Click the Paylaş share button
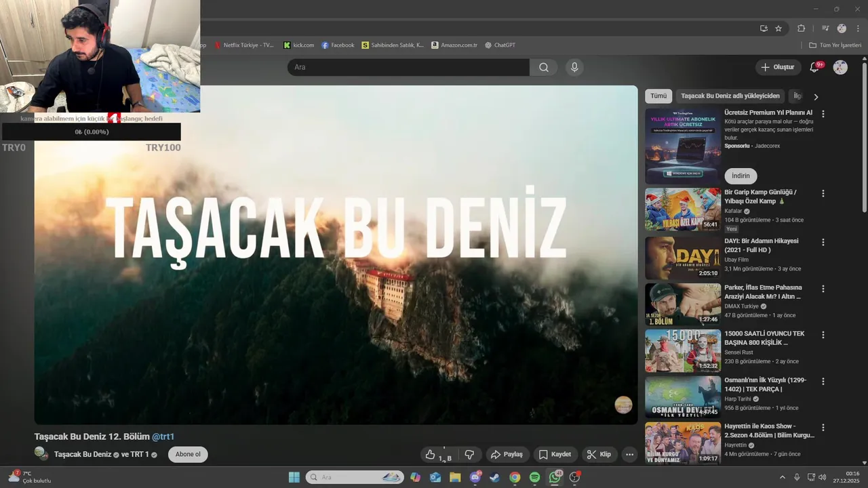This screenshot has height=488, width=868. point(507,455)
